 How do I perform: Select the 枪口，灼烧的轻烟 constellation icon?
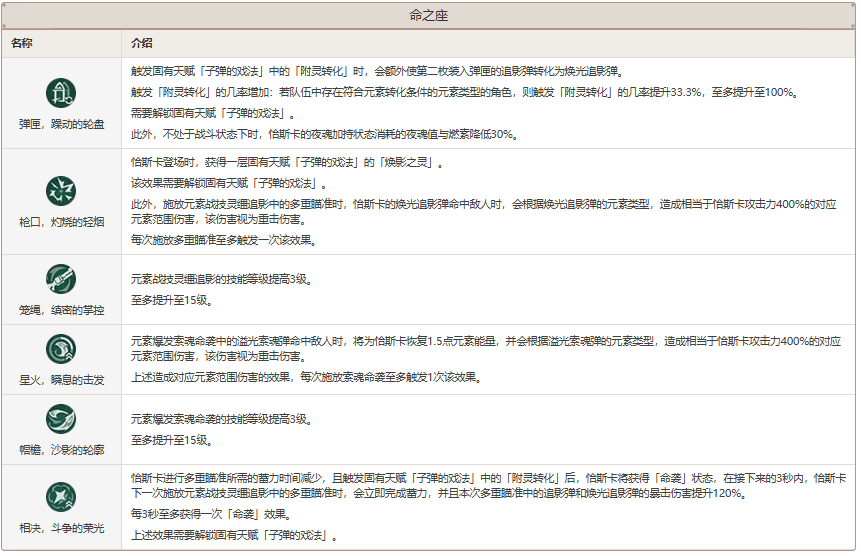coord(62,189)
